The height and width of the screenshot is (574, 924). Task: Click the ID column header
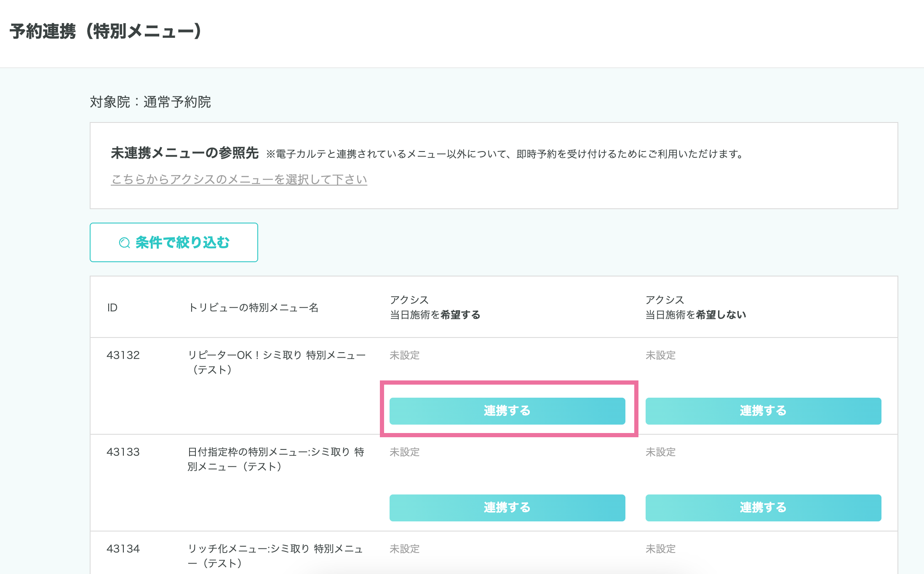[112, 308]
